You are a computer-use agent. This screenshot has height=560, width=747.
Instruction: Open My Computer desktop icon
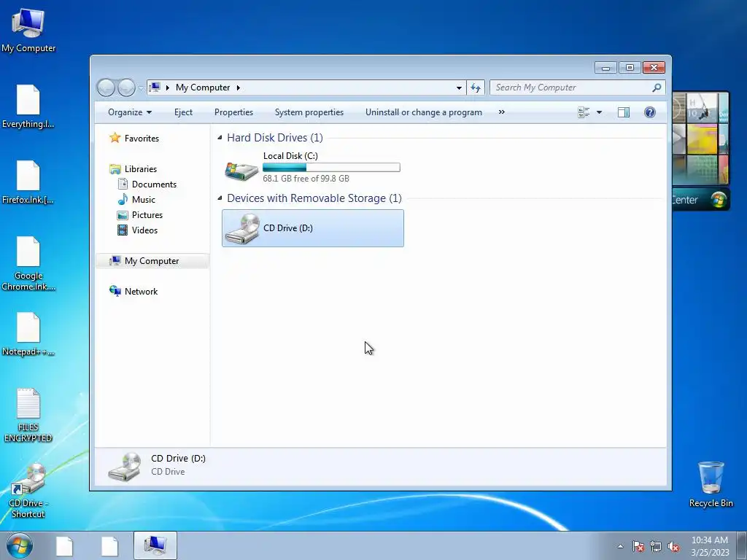[28, 29]
